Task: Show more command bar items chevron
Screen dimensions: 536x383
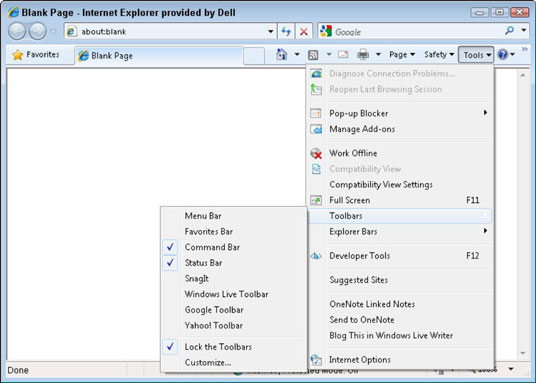Action: (524, 50)
